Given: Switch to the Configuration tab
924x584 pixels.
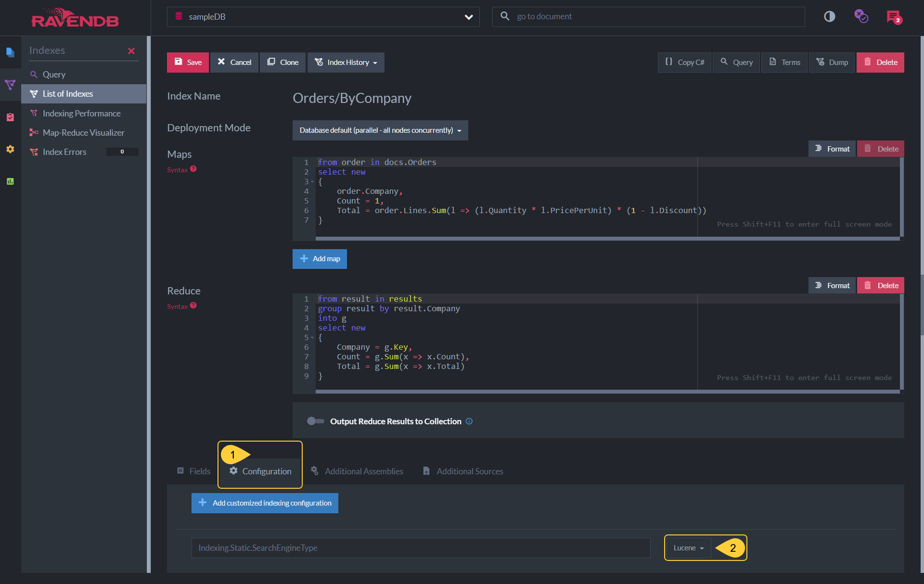Looking at the screenshot, I should pyautogui.click(x=260, y=471).
